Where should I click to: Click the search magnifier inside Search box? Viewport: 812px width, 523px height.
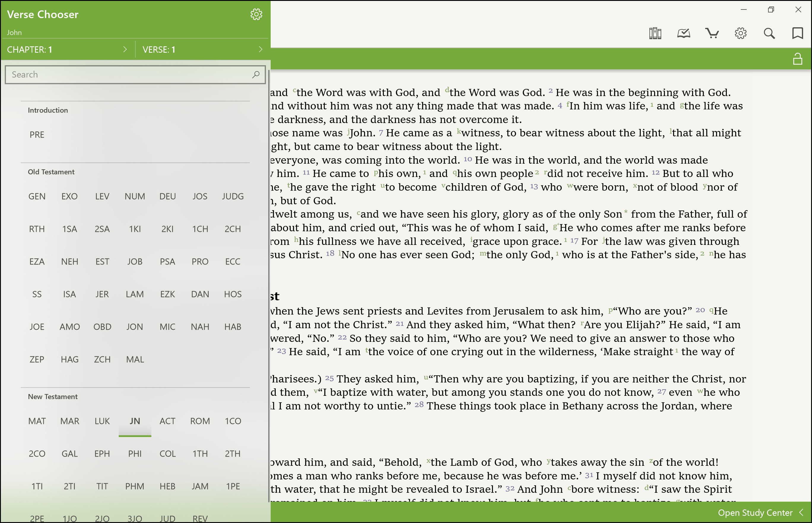click(x=256, y=74)
